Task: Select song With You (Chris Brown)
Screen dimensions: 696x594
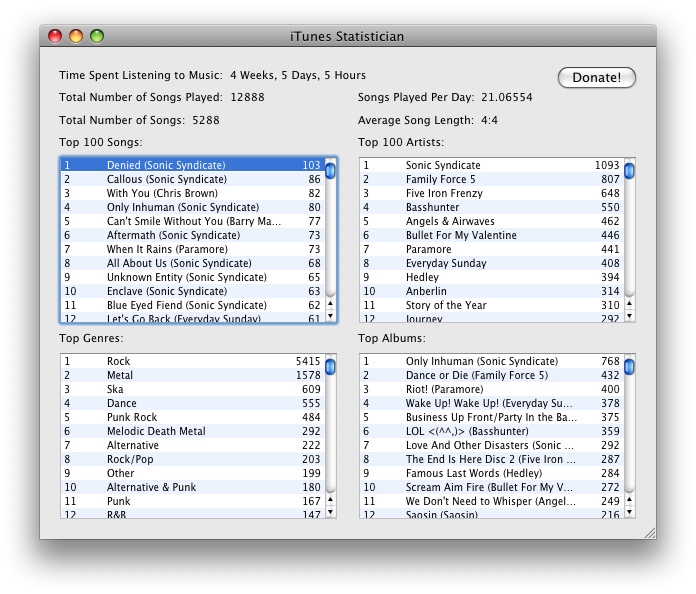Action: tap(193, 193)
